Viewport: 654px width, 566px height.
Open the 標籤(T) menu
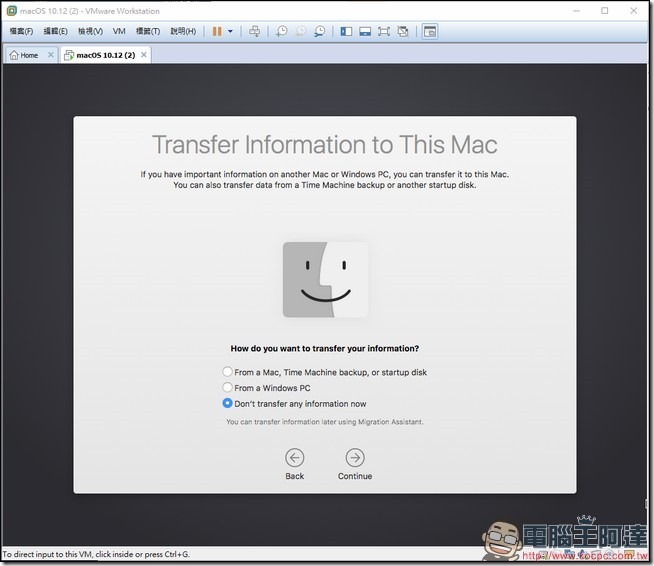pos(148,31)
